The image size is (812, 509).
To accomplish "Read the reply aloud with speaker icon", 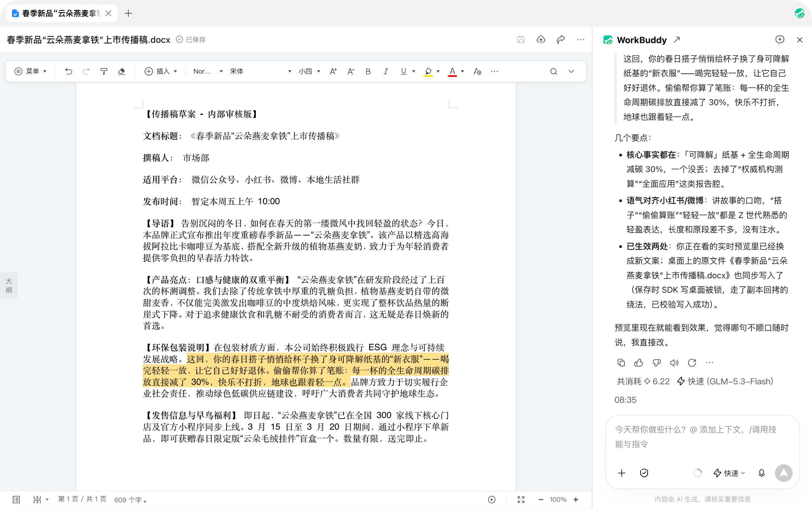I will [674, 363].
